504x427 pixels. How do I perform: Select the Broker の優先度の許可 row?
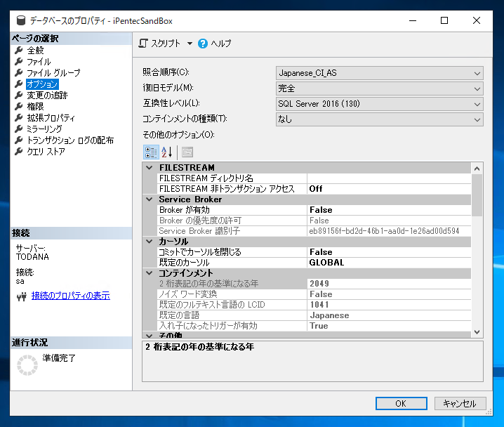pyautogui.click(x=314, y=221)
